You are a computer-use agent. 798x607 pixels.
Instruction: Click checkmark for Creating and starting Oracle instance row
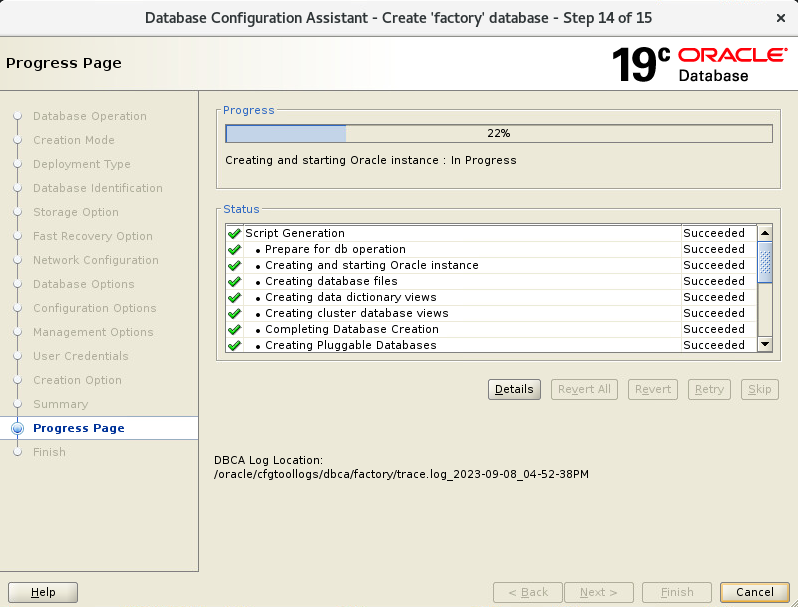click(234, 266)
